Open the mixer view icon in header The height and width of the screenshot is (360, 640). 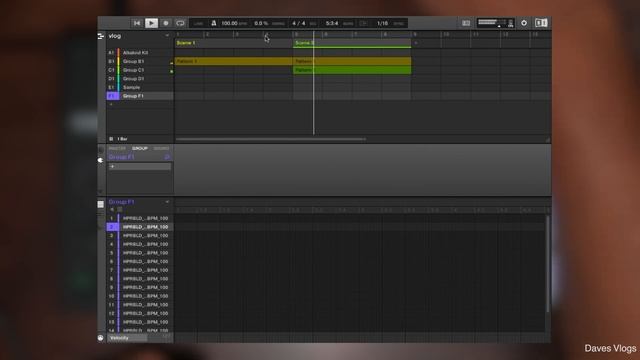coord(466,23)
